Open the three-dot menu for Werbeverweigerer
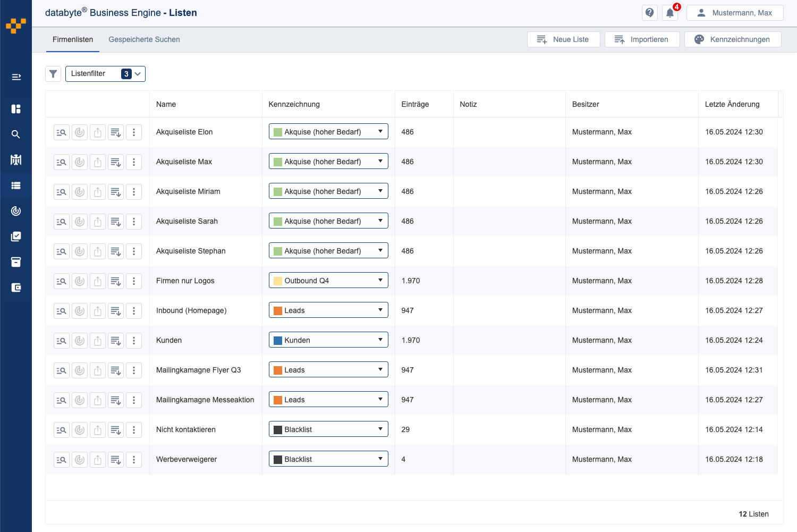 click(x=134, y=459)
